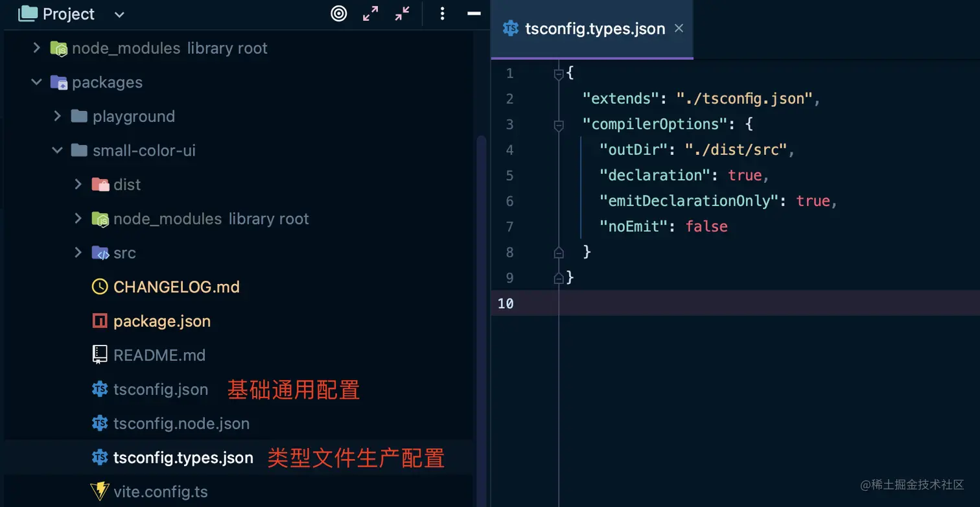Click the dist folder icon
This screenshot has height=507, width=980.
click(x=100, y=185)
